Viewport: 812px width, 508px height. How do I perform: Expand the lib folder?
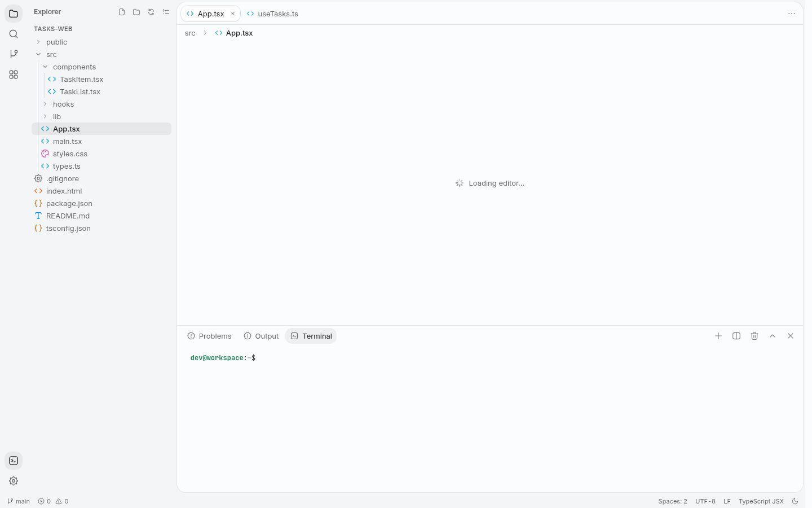pyautogui.click(x=101, y=116)
